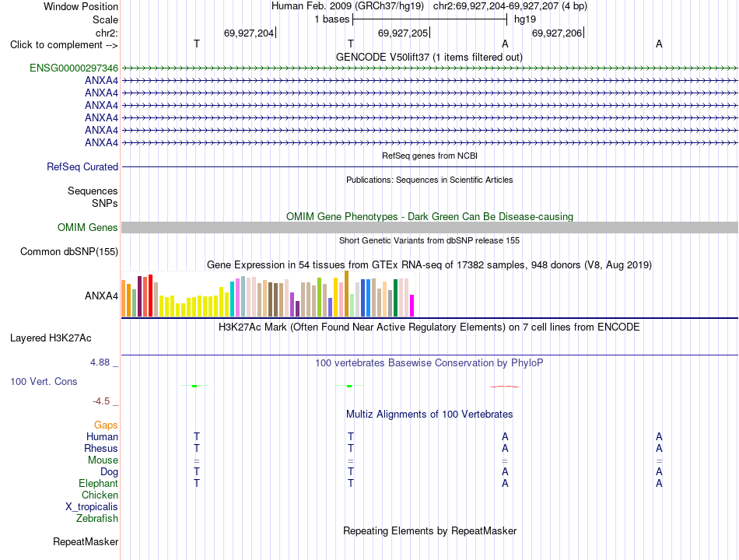739x560 pixels.
Task: Click the 100 Vert. Cons label
Action: click(44, 381)
